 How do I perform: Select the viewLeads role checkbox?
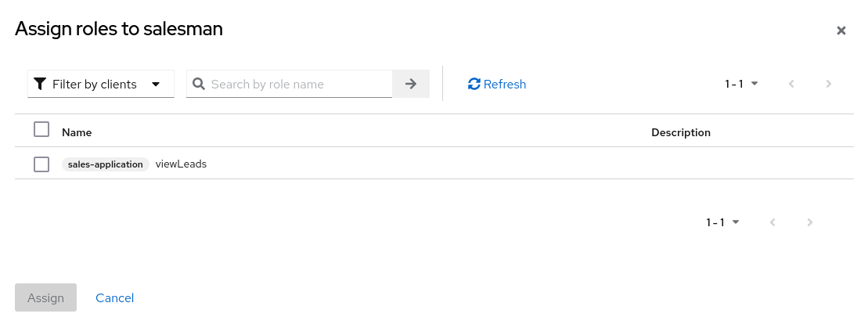click(x=41, y=164)
